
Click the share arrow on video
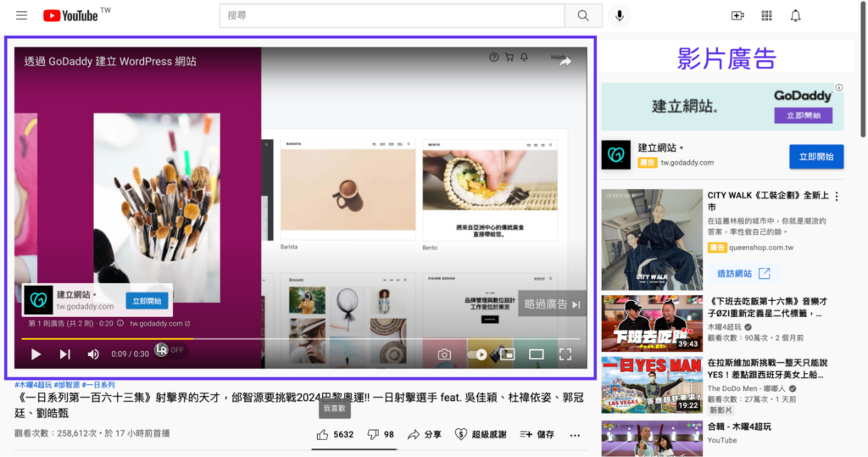point(565,62)
